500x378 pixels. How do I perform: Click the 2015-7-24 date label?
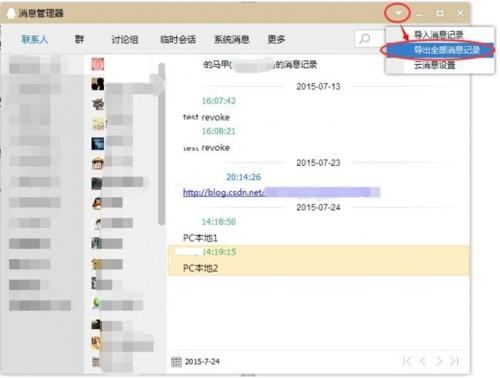tap(202, 362)
